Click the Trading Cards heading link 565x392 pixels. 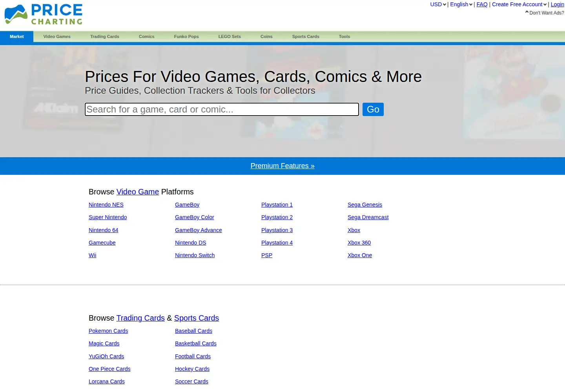tap(140, 318)
